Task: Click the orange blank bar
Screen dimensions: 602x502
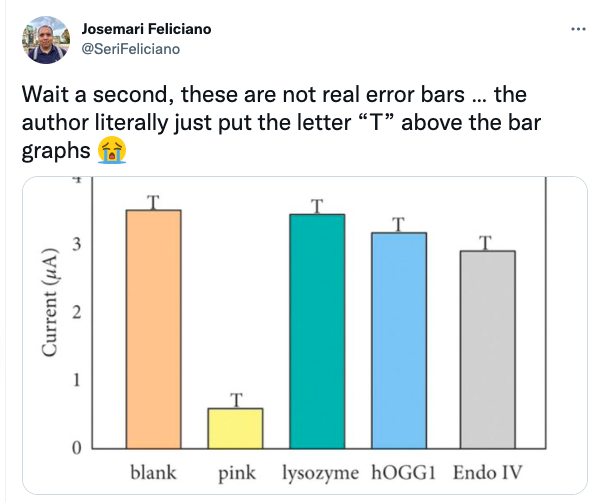Action: (153, 330)
